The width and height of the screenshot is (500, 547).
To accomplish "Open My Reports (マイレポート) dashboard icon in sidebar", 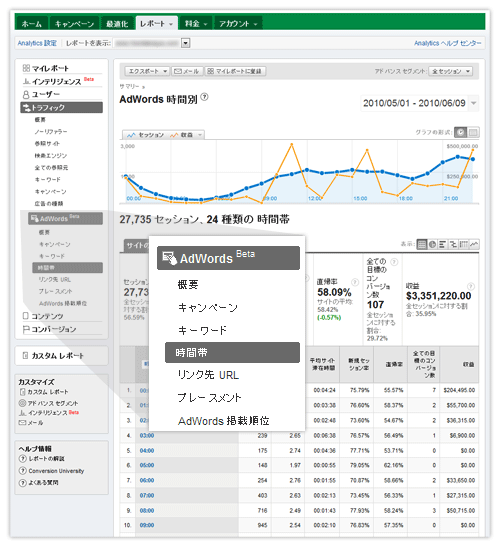I will tap(26, 68).
